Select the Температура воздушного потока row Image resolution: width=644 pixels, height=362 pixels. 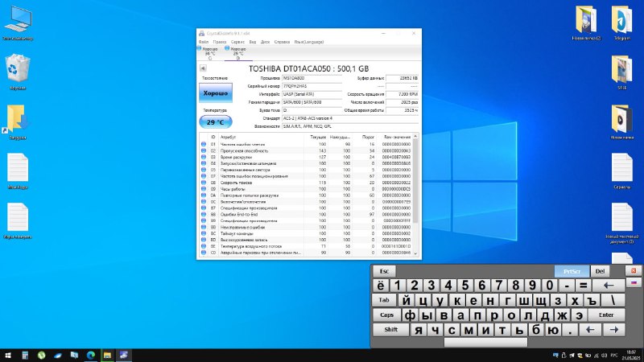pos(306,246)
